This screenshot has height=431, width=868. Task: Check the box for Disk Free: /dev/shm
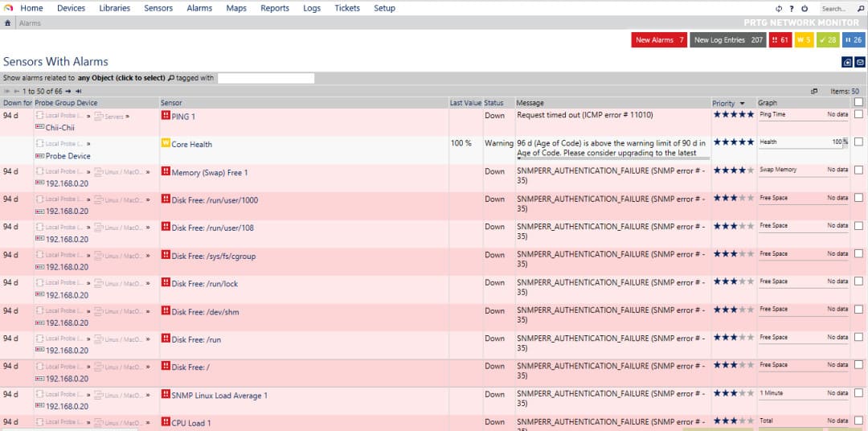858,309
